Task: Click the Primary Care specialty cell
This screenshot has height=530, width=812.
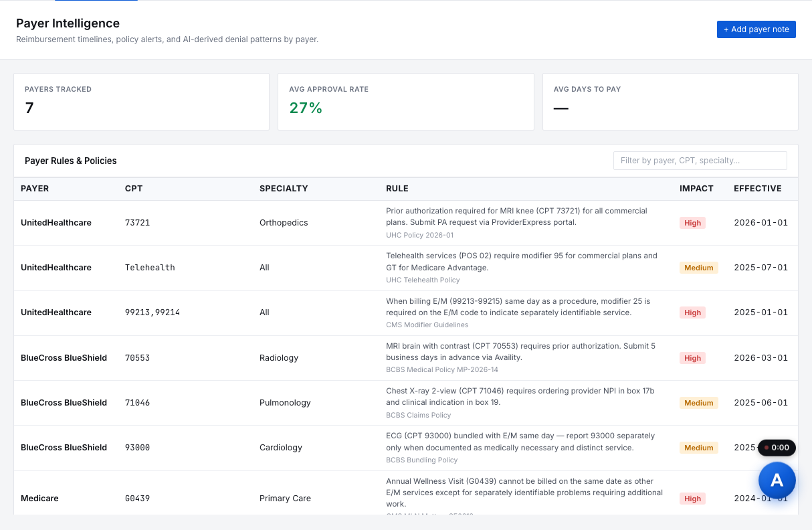Action: click(285, 499)
